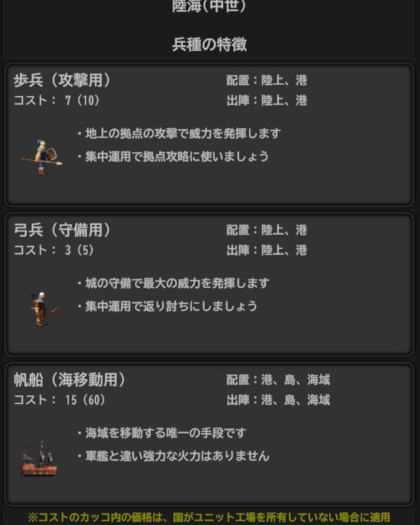Click the 陸海(中世) title at top
420x525 pixels.
(x=210, y=6)
